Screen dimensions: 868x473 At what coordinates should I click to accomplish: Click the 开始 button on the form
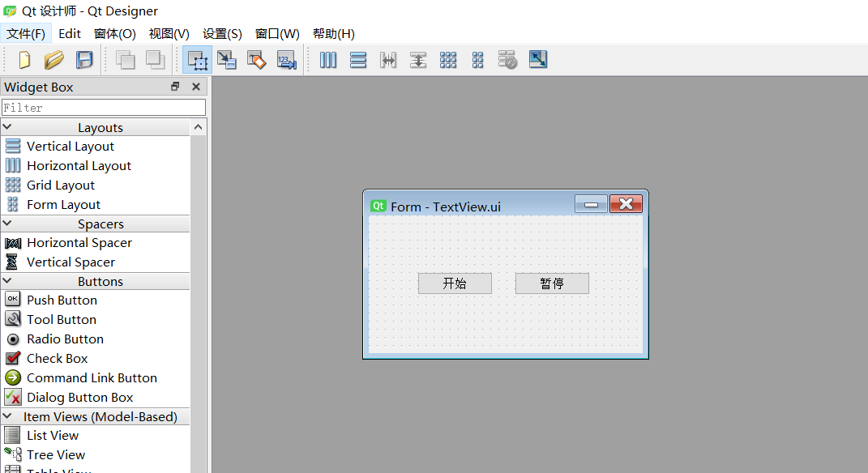click(455, 283)
